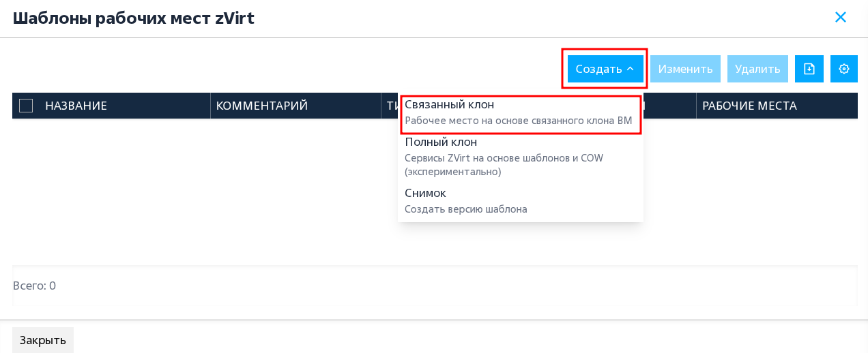
Task: Select the Связанный клон menu option
Action: (521, 112)
